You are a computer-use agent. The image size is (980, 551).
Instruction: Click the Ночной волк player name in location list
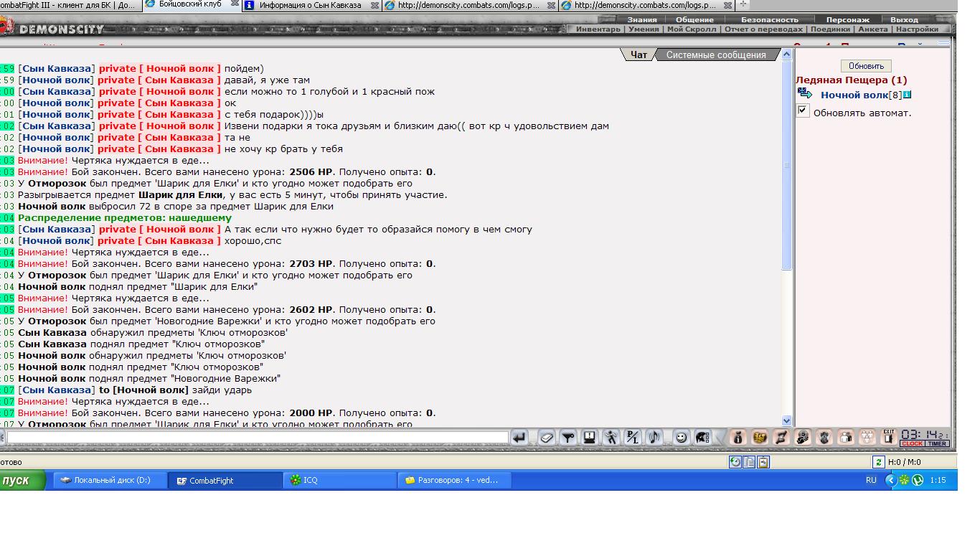pyautogui.click(x=854, y=95)
